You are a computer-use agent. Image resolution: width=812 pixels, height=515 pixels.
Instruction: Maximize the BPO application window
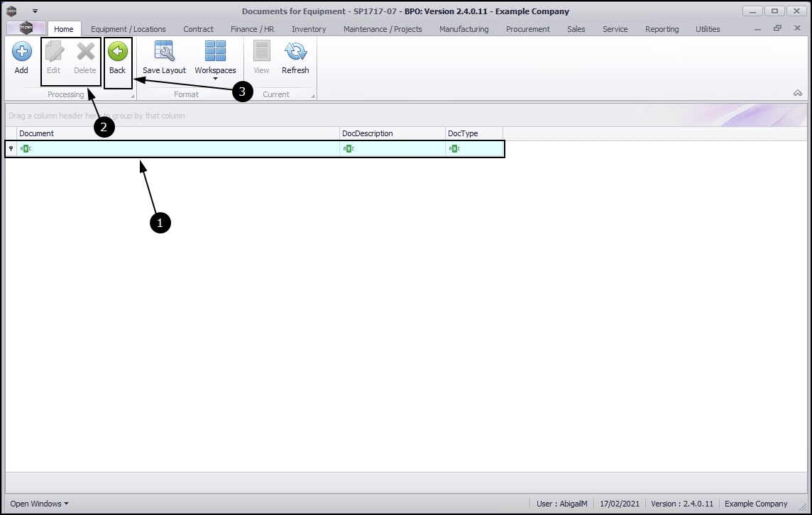point(774,11)
